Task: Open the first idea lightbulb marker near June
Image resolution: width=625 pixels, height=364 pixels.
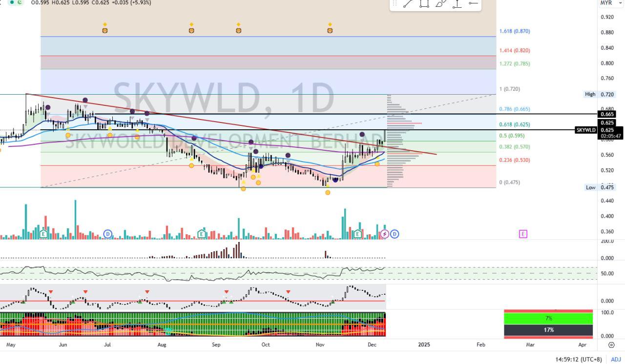Action: (104, 30)
